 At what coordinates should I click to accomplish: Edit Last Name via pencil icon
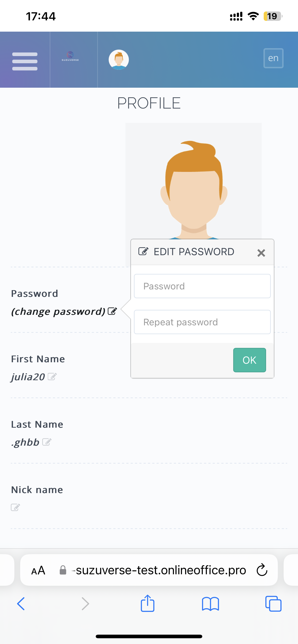pyautogui.click(x=47, y=442)
